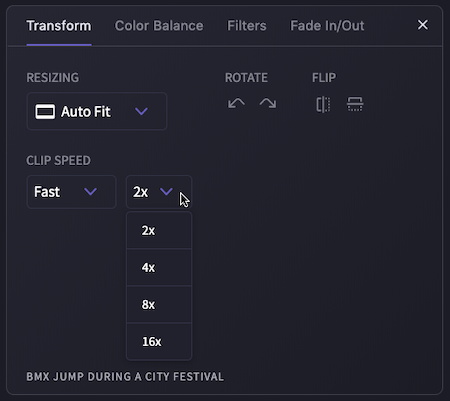Open the Filters tab

247,26
